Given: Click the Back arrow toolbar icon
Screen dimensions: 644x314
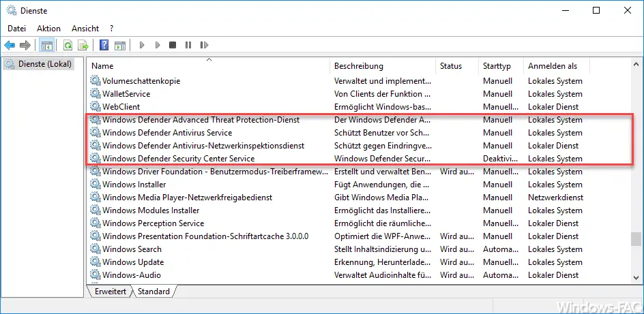Looking at the screenshot, I should pyautogui.click(x=10, y=45).
